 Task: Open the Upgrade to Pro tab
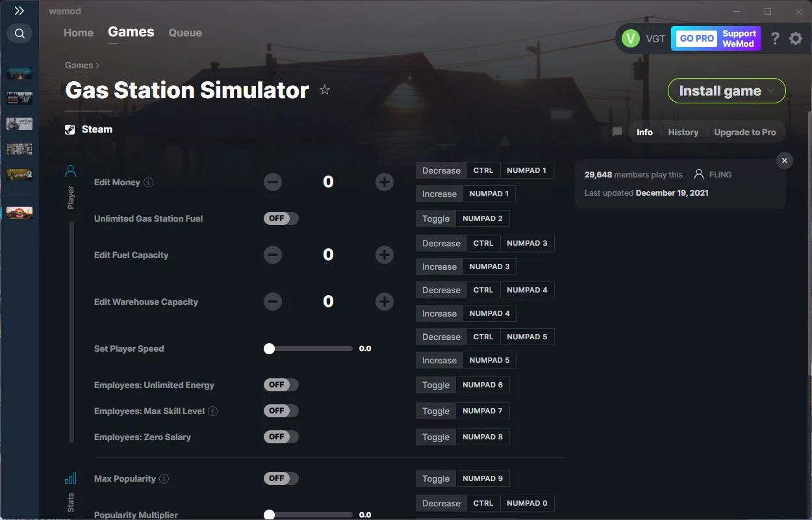pos(745,132)
